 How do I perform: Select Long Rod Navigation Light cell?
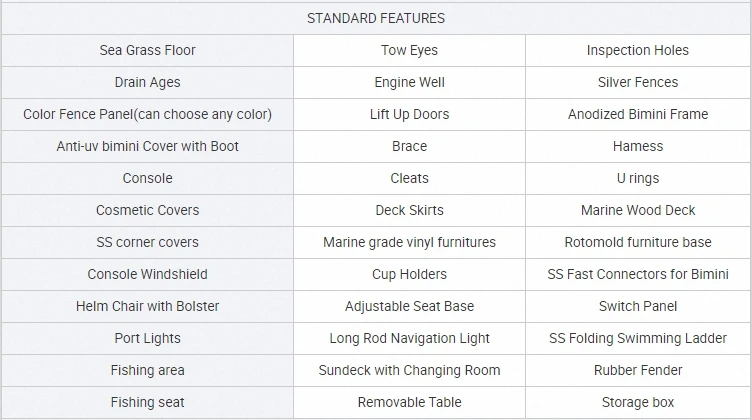[x=409, y=338]
